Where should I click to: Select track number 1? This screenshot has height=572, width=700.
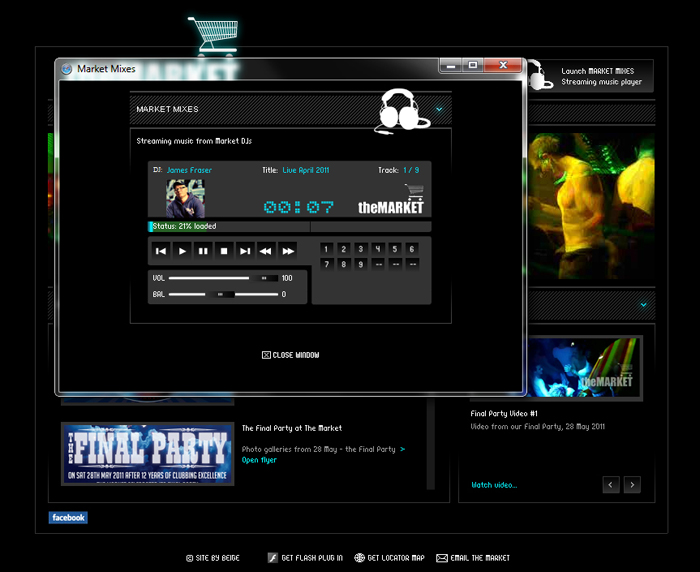pos(326,249)
